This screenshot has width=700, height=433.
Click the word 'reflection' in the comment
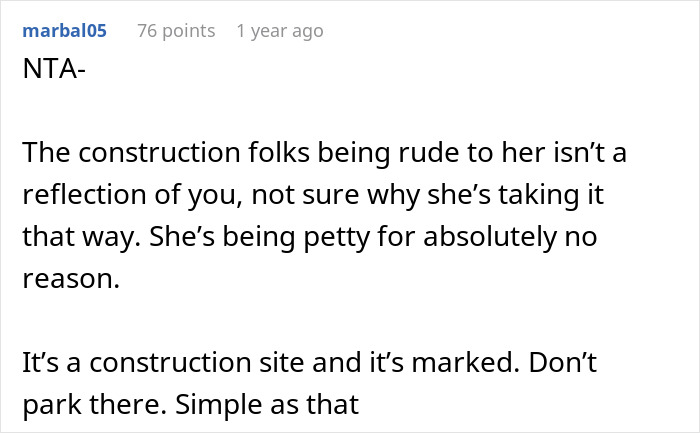[x=84, y=195]
